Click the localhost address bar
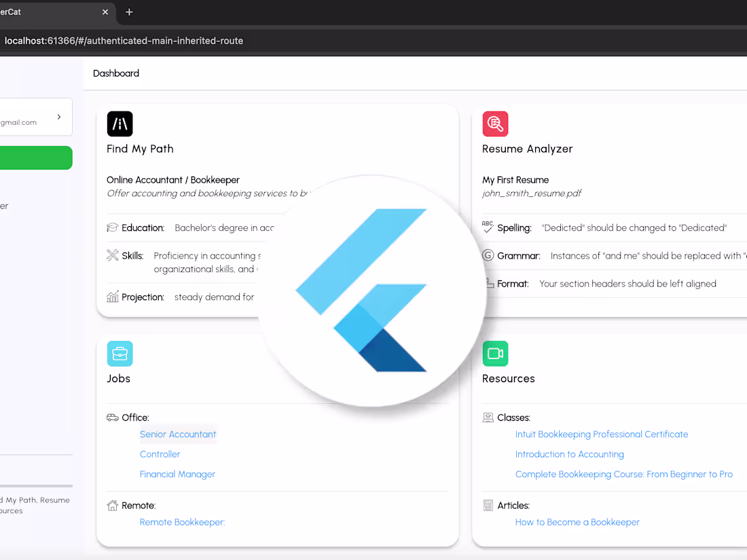The height and width of the screenshot is (560, 747). tap(122, 41)
